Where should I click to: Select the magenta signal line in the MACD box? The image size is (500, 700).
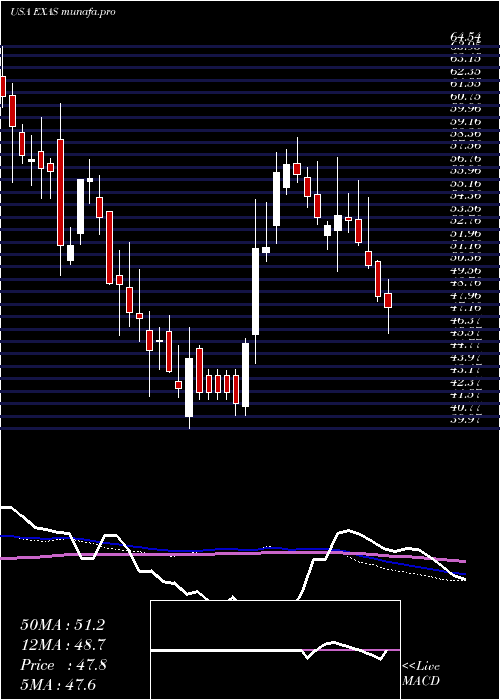348,650
